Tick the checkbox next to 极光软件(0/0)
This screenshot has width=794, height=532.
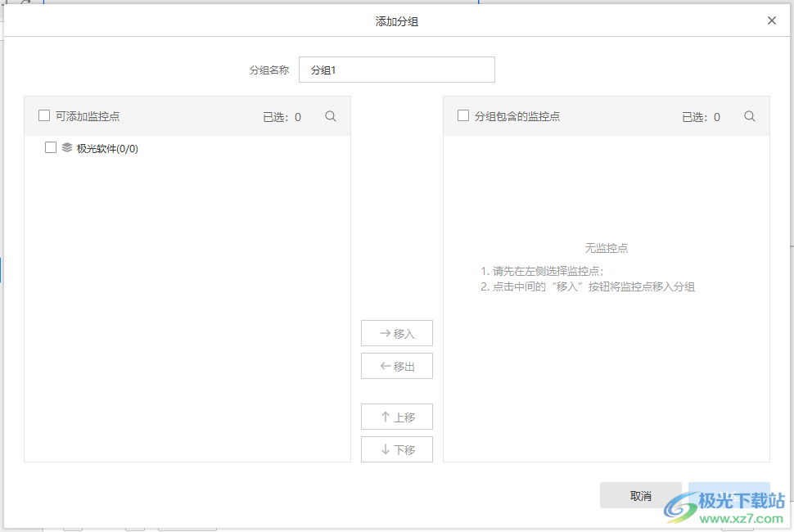pyautogui.click(x=50, y=148)
